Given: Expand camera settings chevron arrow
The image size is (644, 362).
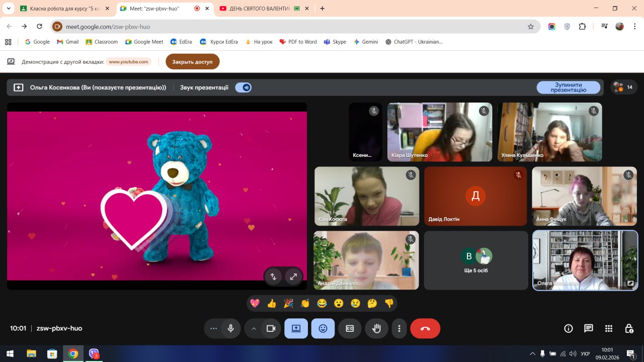Looking at the screenshot, I should pos(254,328).
